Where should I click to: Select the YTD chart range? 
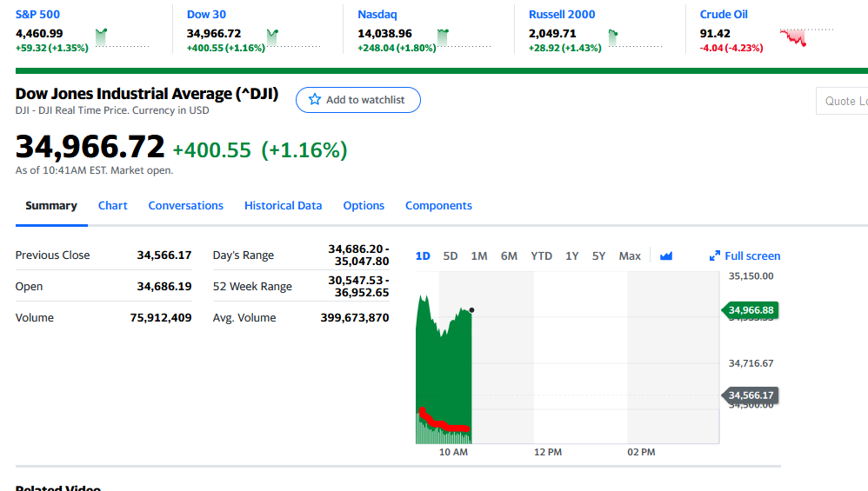click(x=541, y=256)
